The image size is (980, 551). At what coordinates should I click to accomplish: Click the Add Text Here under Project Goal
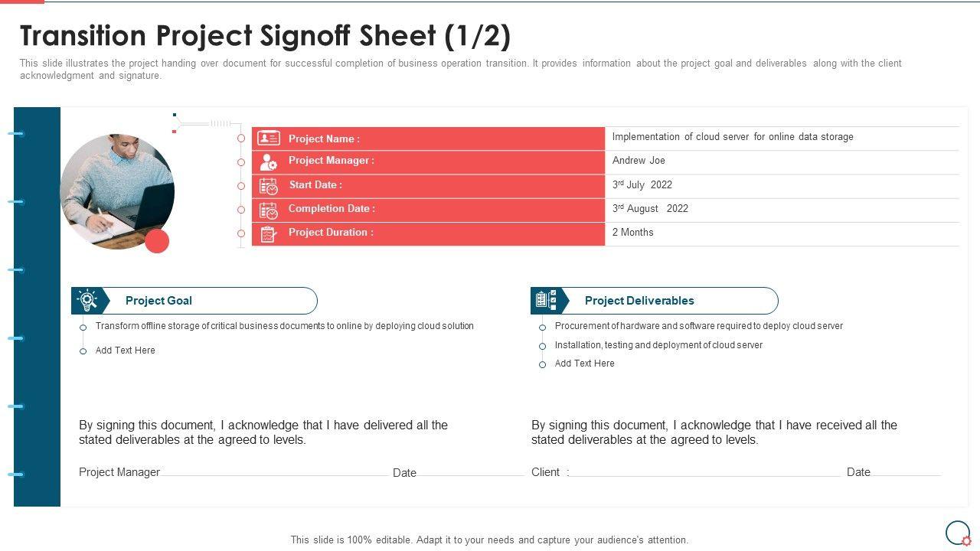pyautogui.click(x=126, y=350)
